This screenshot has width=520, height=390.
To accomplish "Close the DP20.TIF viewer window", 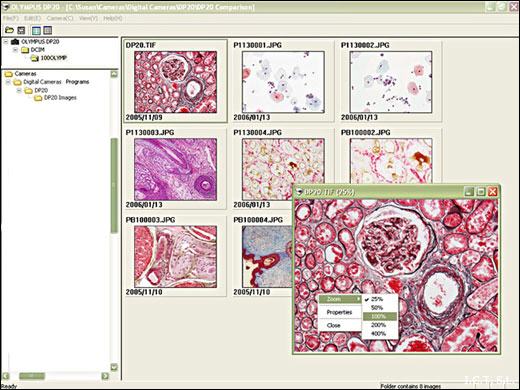I will pos(492,192).
